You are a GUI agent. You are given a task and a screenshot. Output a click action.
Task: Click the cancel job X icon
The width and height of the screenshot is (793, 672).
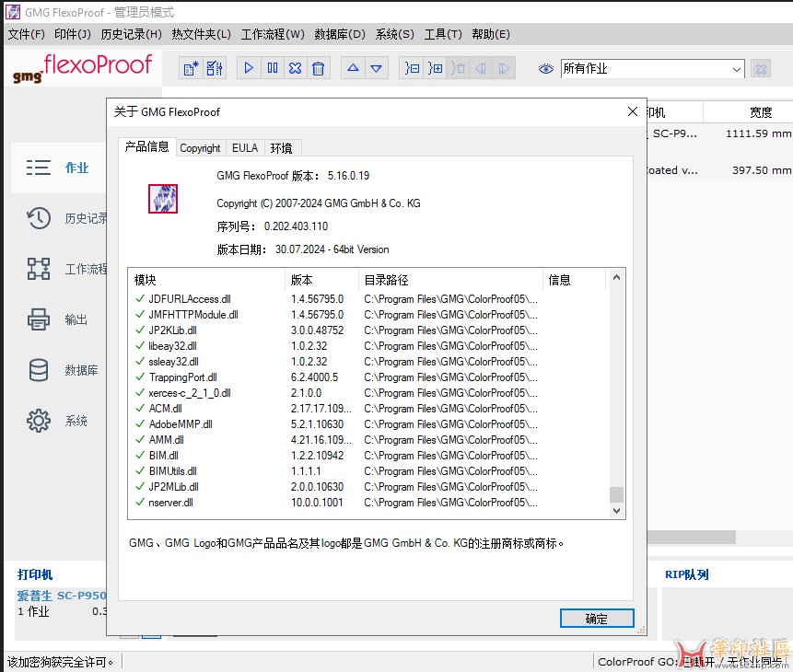click(296, 68)
